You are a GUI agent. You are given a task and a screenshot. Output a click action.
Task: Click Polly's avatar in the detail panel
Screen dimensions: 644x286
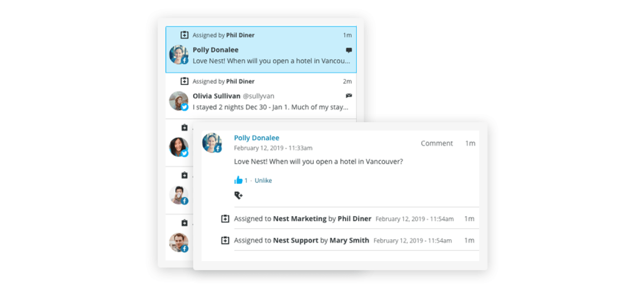(212, 143)
